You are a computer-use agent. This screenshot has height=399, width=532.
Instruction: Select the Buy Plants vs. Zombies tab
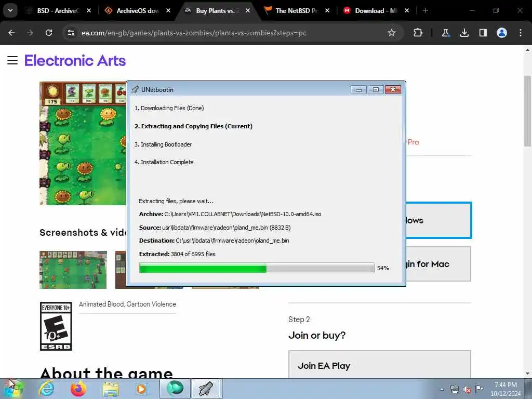(217, 11)
